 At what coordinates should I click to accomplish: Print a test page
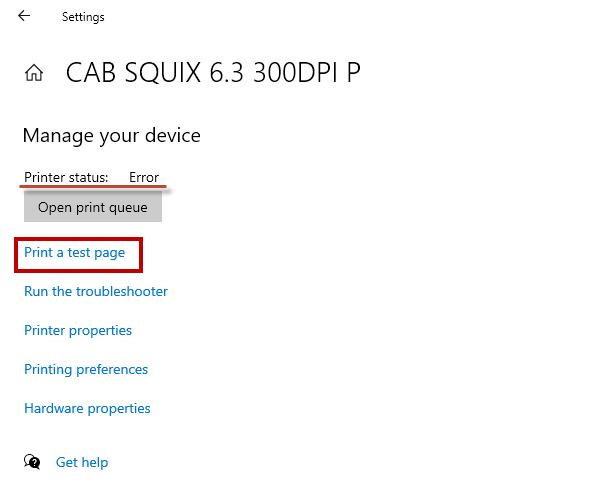point(75,253)
